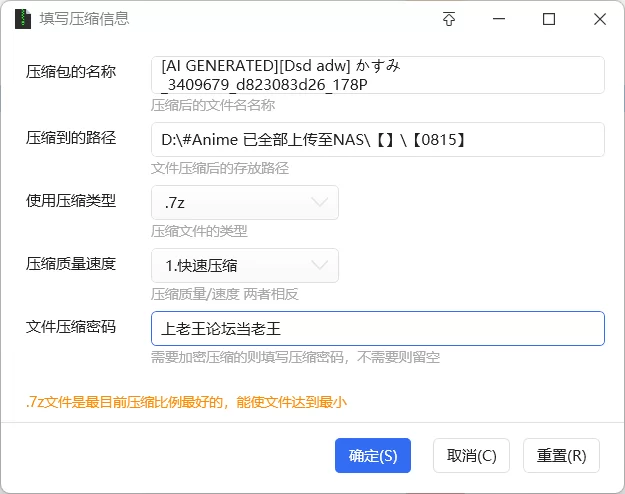This screenshot has width=625, height=494.
Task: Edit the 压缩包的名称 archive name field
Action: coord(377,75)
